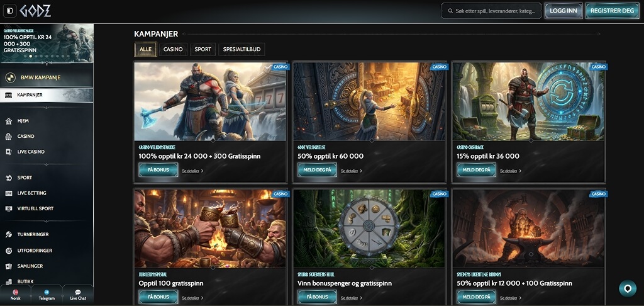Click the Virtuell Sport icon

9,208
